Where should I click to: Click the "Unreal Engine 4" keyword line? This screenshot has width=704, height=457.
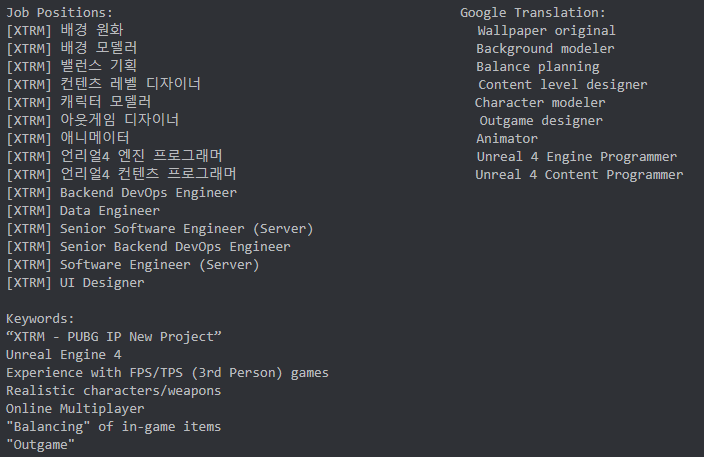pos(63,354)
